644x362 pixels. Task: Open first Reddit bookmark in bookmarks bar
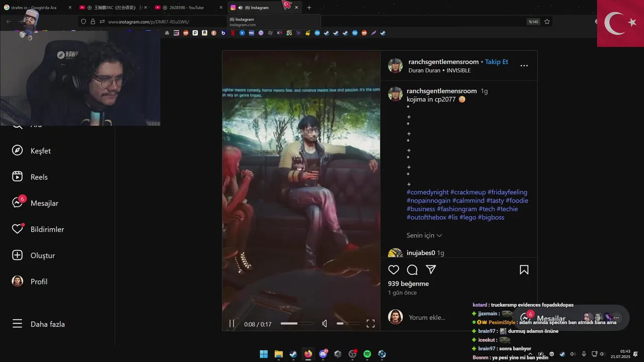click(x=186, y=33)
